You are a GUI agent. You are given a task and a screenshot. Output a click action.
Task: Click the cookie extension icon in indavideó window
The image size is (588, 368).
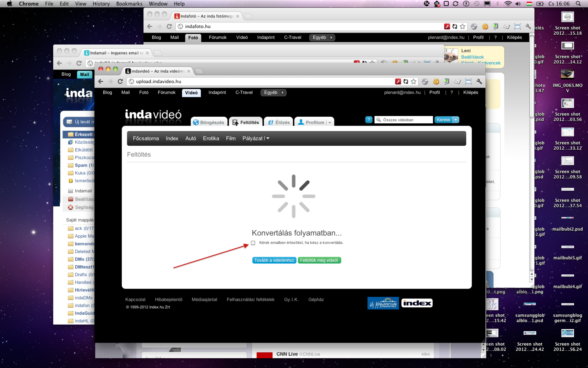tap(436, 82)
